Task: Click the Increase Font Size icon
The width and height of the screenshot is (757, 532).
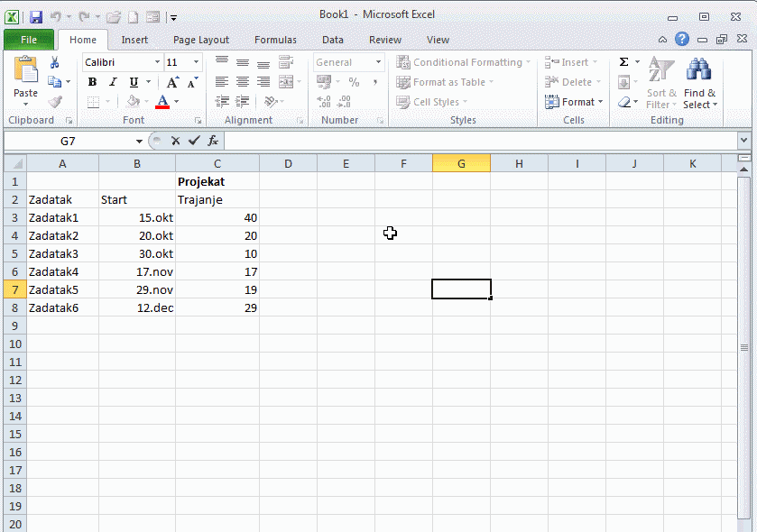Action: pos(172,82)
